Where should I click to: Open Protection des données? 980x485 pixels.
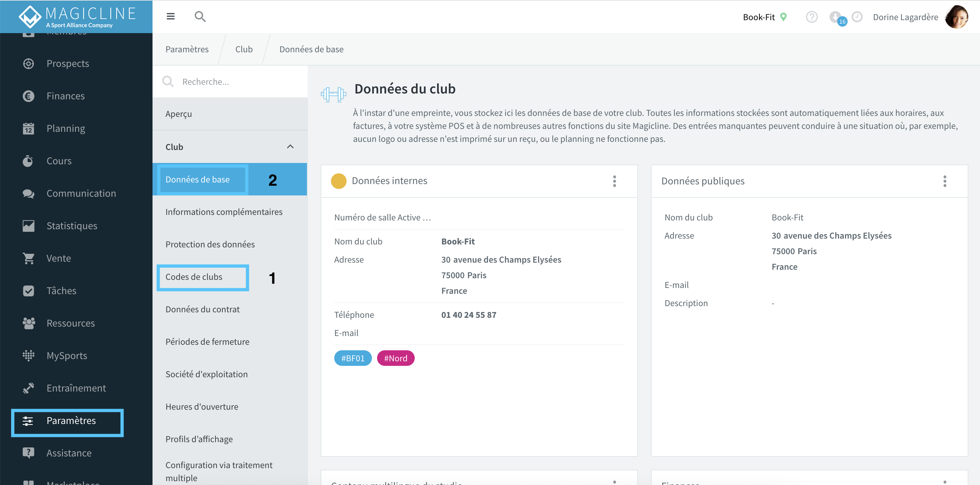[x=230, y=244]
